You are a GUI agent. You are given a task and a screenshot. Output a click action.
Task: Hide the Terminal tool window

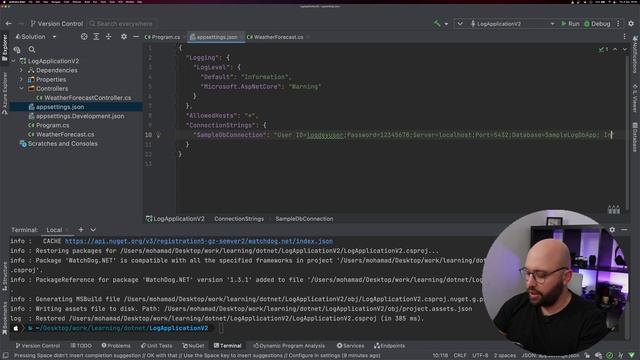click(x=624, y=230)
